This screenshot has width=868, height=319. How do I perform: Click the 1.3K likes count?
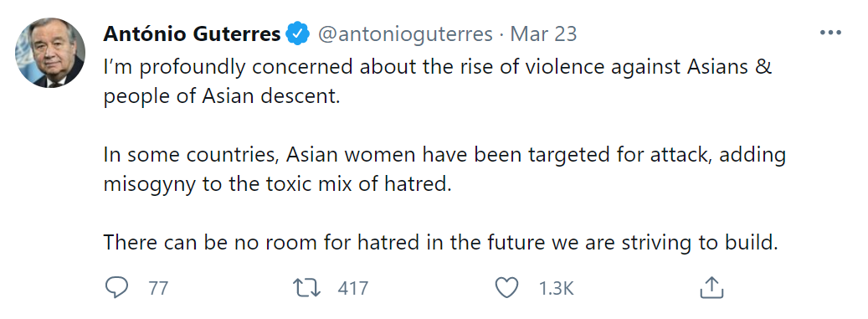coord(556,289)
